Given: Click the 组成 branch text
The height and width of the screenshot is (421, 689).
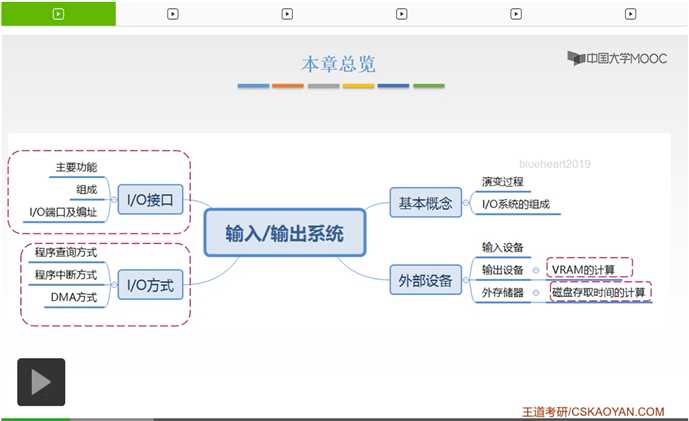Looking at the screenshot, I should [x=87, y=189].
